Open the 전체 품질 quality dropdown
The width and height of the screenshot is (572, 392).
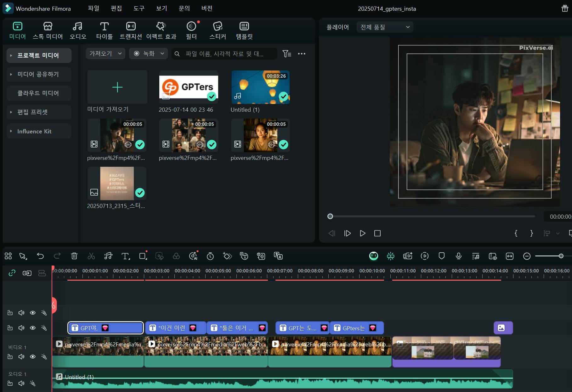[385, 27]
